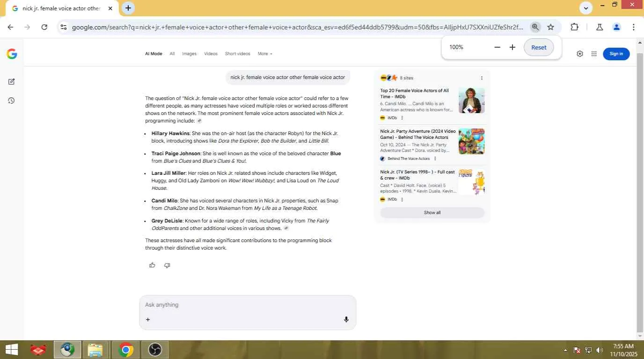Open the Party Adventure game thumbnail

[x=471, y=141]
